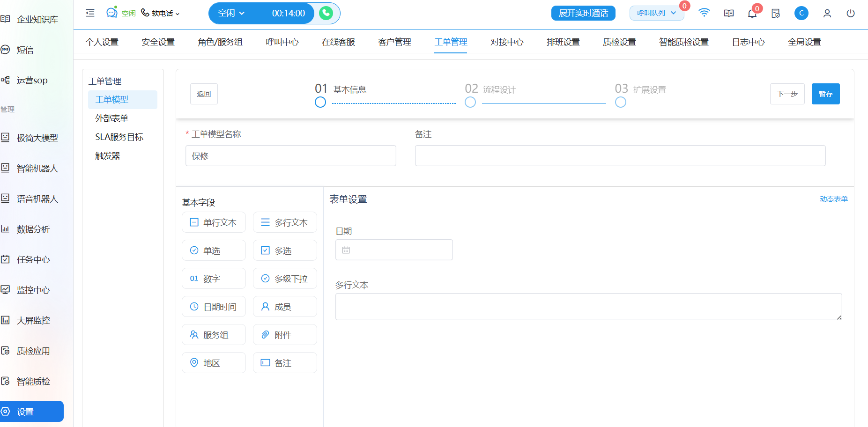
Task: Expand the 呼叫队列 dropdown
Action: [x=657, y=13]
